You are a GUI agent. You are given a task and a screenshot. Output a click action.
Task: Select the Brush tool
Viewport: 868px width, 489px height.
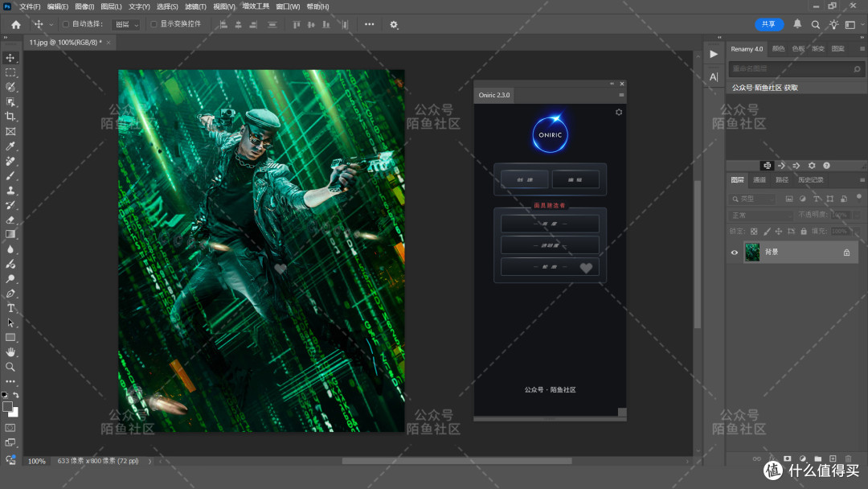(x=10, y=175)
